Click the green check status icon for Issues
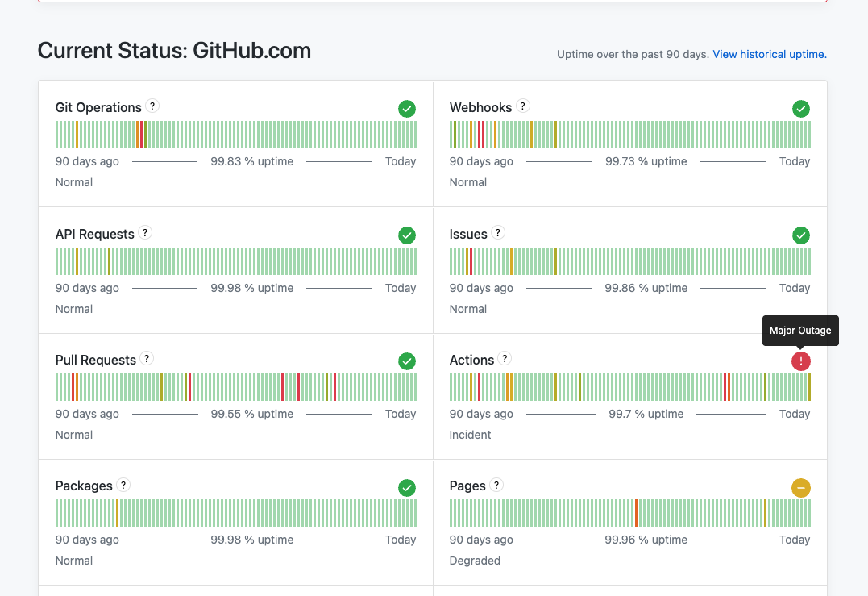This screenshot has width=868, height=596. tap(801, 235)
